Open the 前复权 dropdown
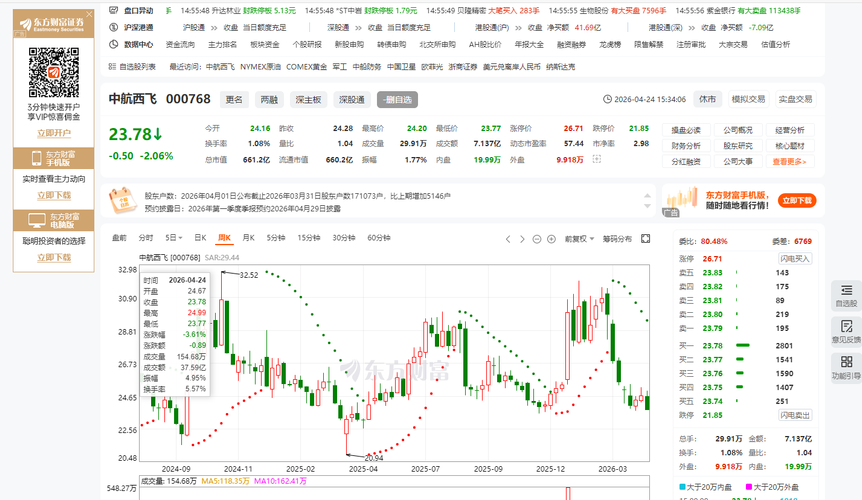 click(x=579, y=239)
